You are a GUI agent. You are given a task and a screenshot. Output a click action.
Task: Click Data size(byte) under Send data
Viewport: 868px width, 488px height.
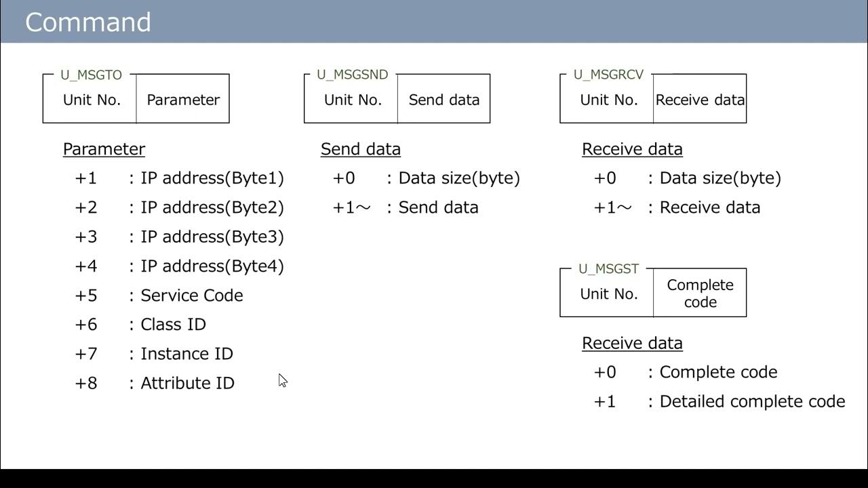459,178
